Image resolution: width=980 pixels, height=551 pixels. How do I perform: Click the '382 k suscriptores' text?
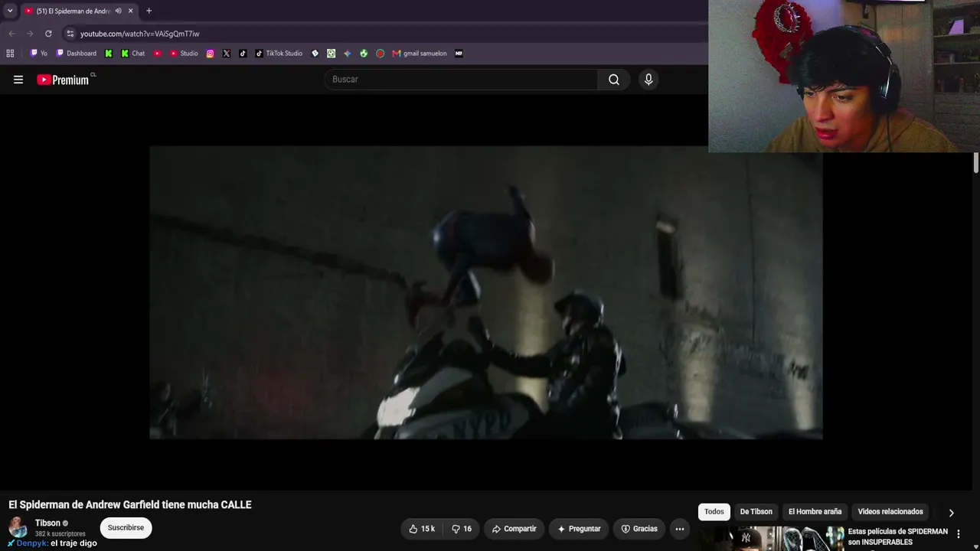(x=60, y=534)
